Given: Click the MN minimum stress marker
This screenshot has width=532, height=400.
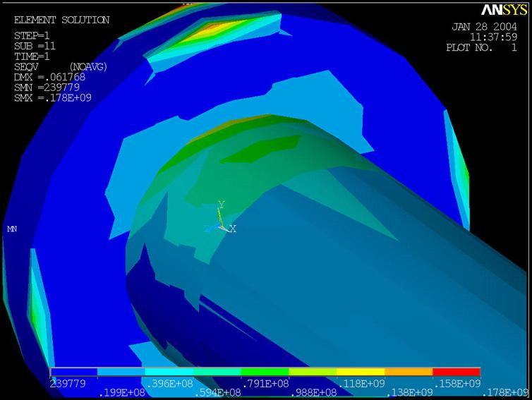Looking at the screenshot, I should pyautogui.click(x=12, y=229).
